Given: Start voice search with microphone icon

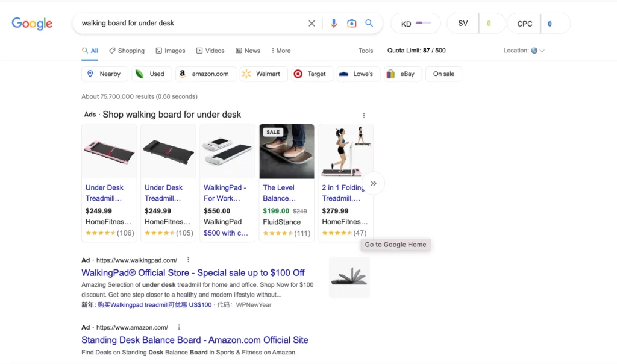Looking at the screenshot, I should 334,24.
